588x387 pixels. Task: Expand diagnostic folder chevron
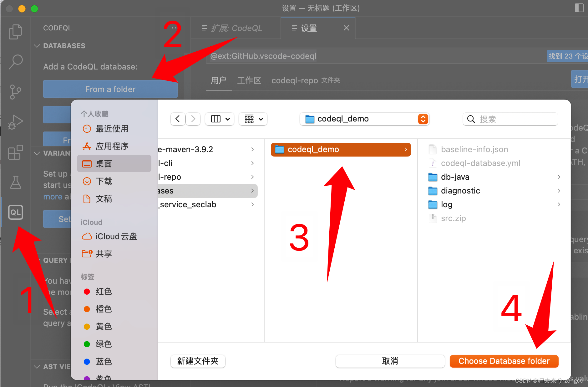559,191
